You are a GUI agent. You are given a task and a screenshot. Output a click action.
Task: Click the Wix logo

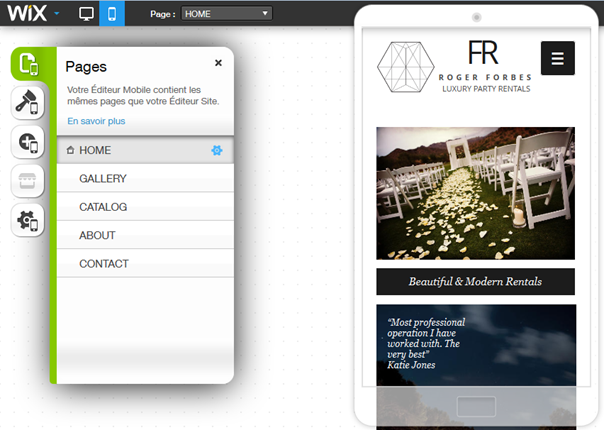[27, 13]
